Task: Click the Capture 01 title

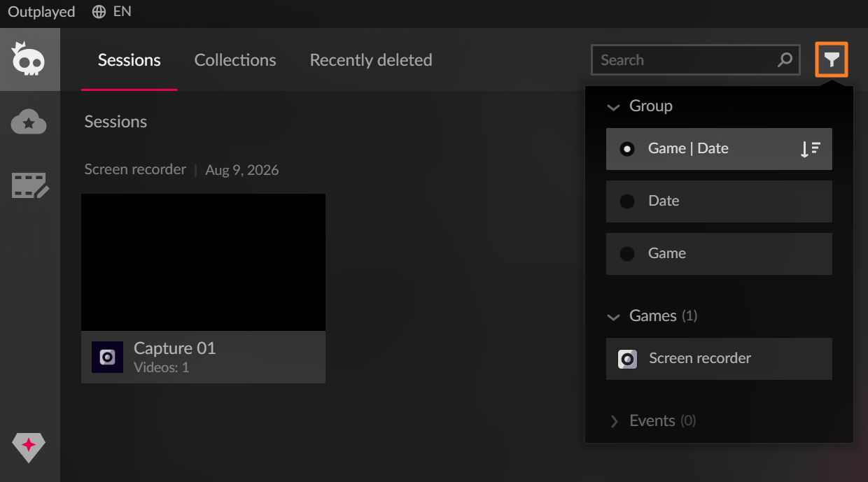Action: click(174, 348)
